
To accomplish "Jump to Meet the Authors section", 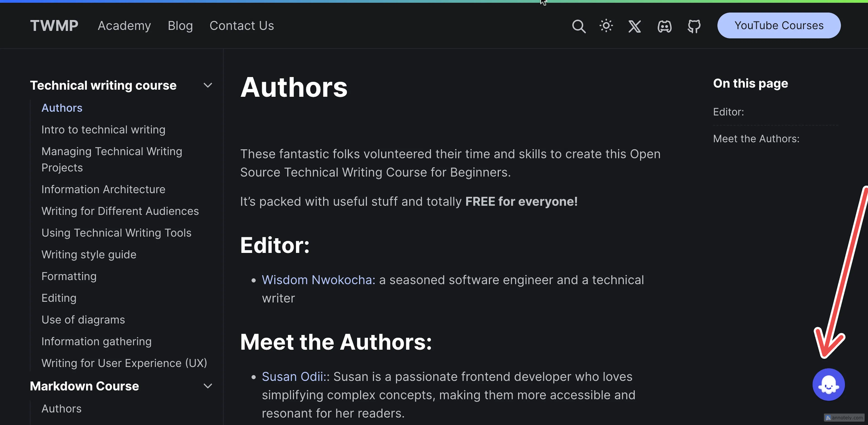I will (756, 138).
